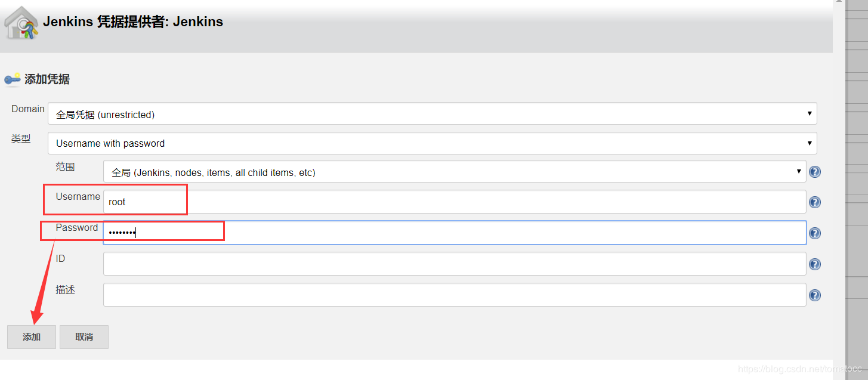868x380 pixels.
Task: Expand the Domain dropdown
Action: 432,114
